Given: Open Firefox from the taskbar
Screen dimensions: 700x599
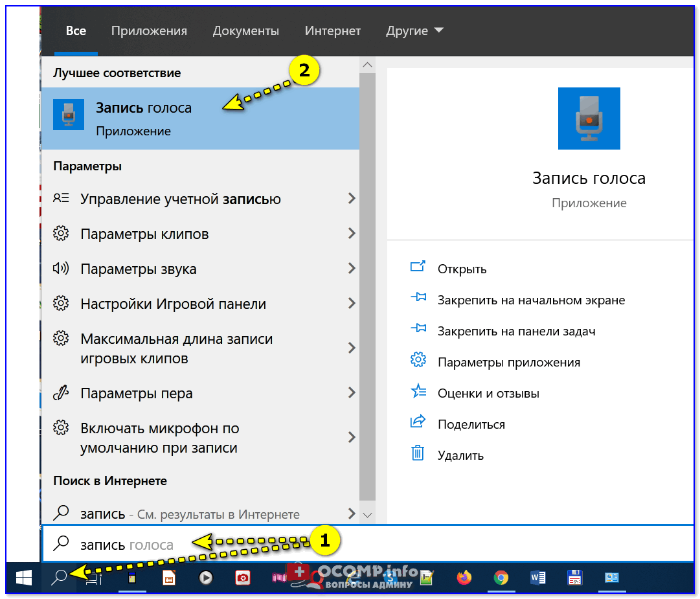Looking at the screenshot, I should point(464,577).
